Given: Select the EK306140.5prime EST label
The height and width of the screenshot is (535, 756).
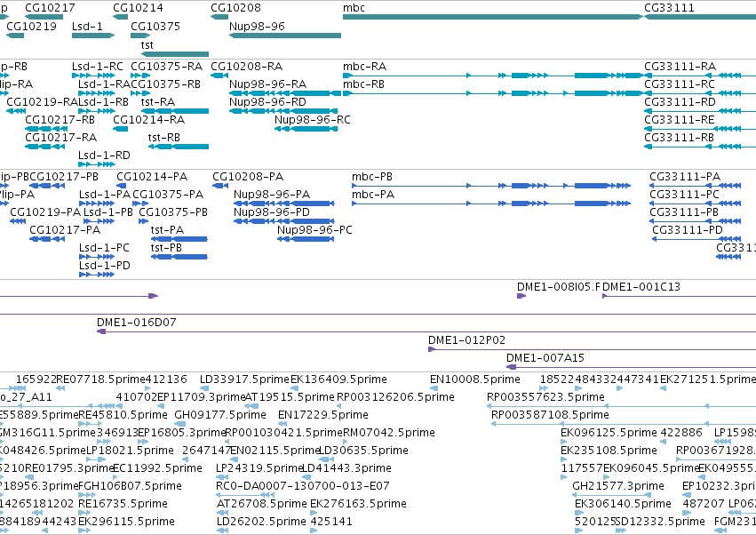Looking at the screenshot, I should point(623,504).
